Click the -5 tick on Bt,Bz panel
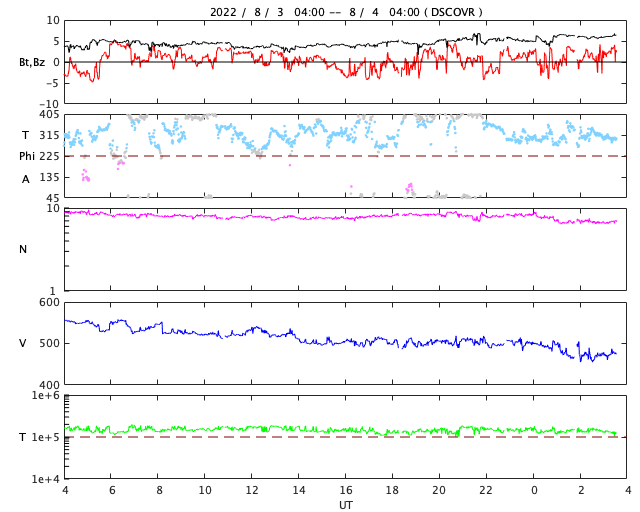This screenshot has height=512, width=640. tap(53, 83)
